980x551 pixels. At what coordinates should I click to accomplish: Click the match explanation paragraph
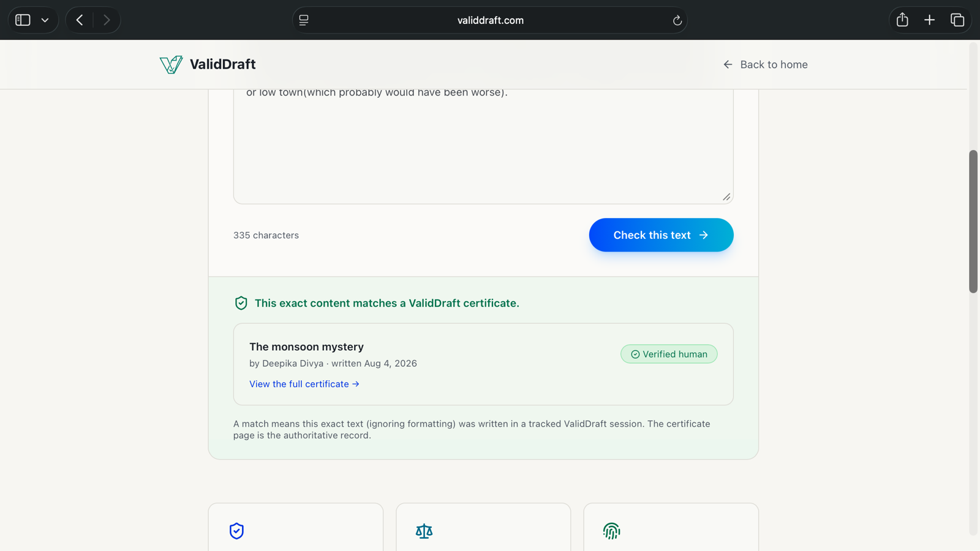coord(472,429)
